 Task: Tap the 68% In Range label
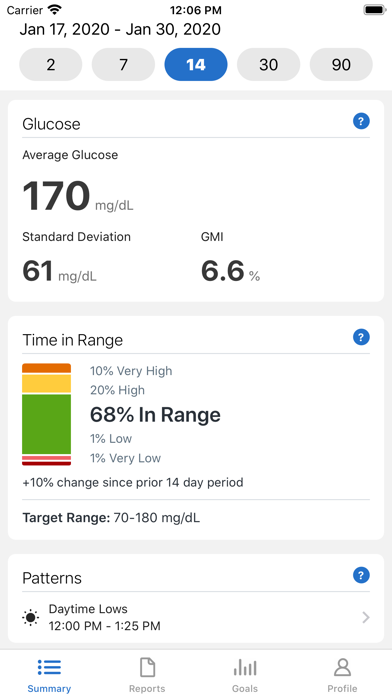[x=155, y=415]
